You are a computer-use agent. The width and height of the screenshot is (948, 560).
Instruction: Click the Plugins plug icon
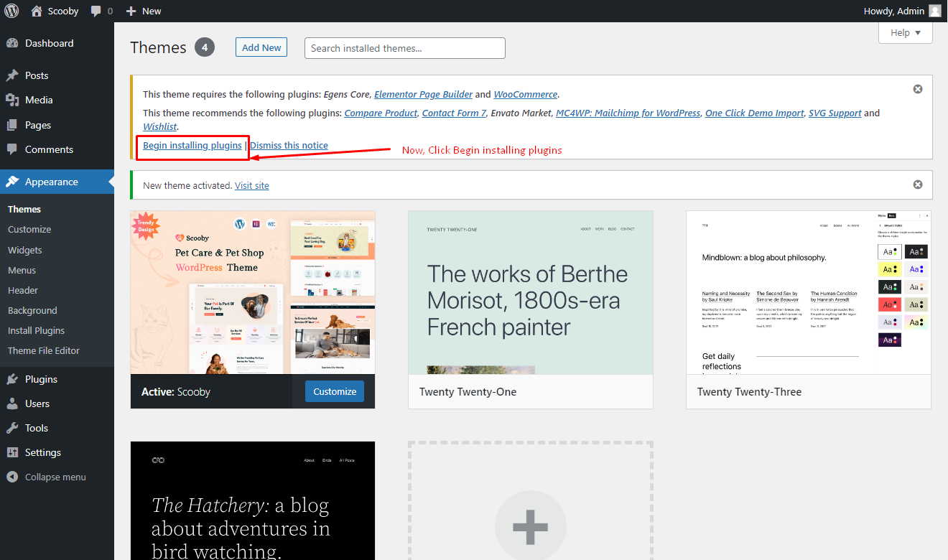point(12,379)
